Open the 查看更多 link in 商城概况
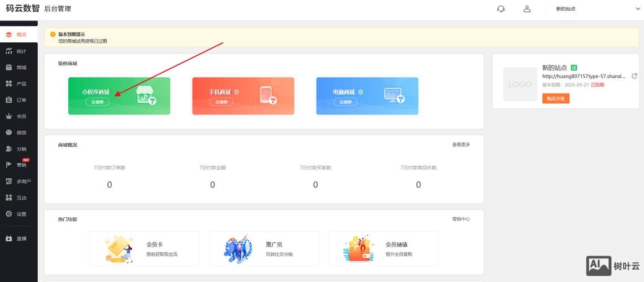Image resolution: width=644 pixels, height=282 pixels. tap(460, 145)
